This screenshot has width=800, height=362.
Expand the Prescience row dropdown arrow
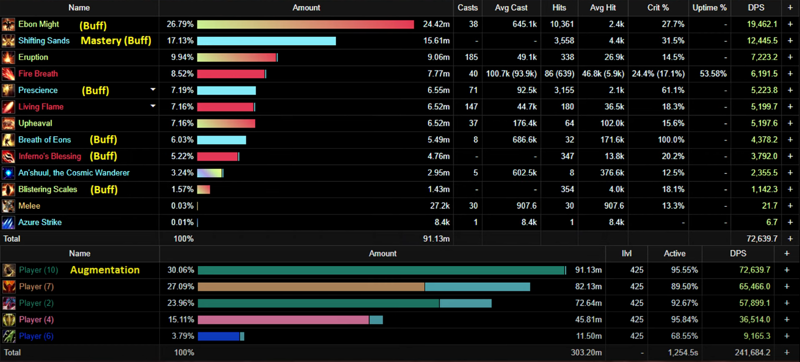coord(152,90)
